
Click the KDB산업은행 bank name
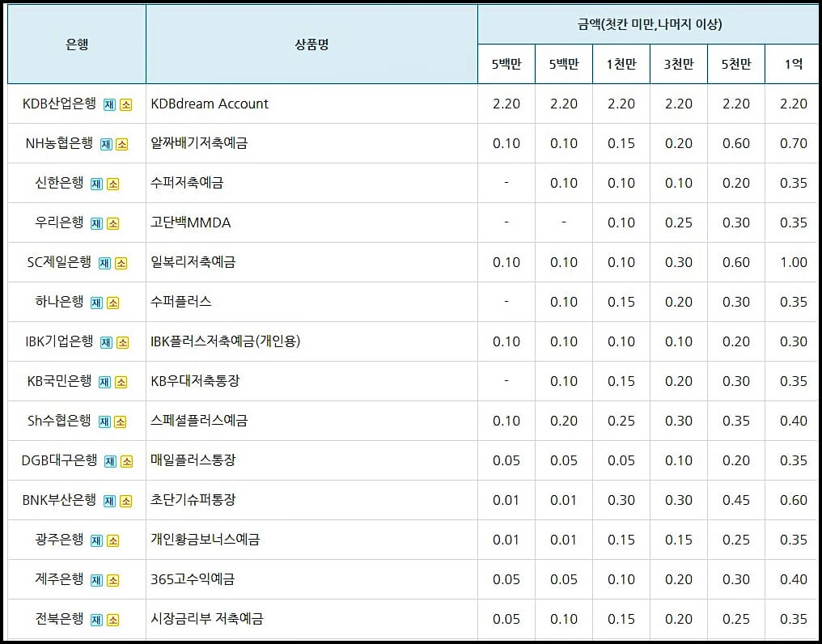(59, 104)
